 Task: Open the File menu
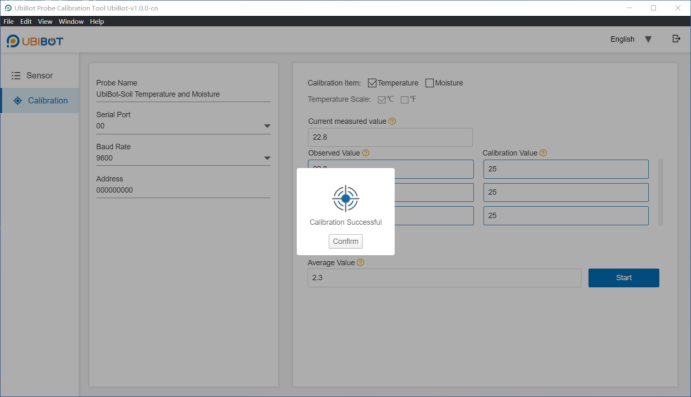pyautogui.click(x=8, y=22)
